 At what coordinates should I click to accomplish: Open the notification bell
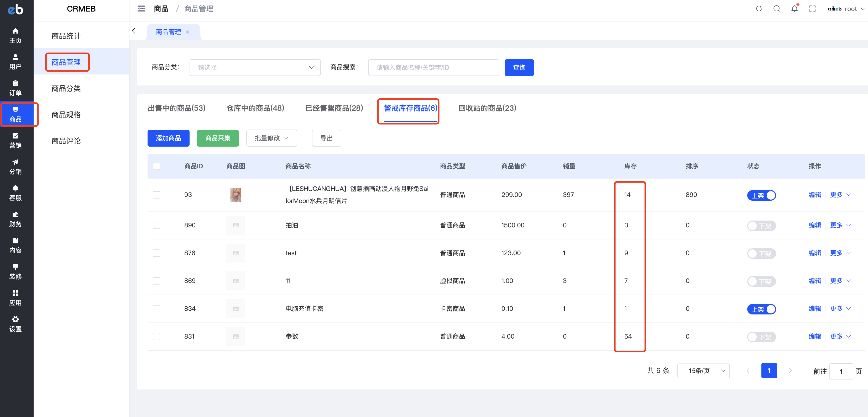pos(794,9)
